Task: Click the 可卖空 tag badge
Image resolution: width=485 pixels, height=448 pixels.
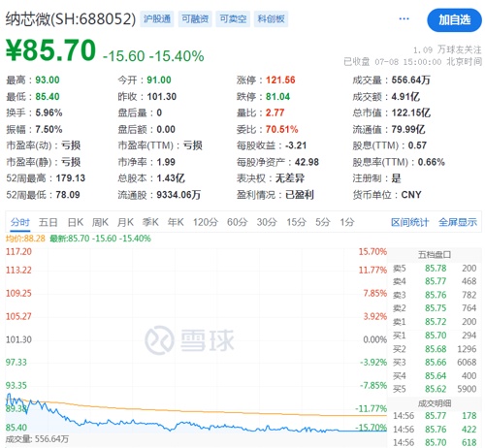Action: (x=233, y=18)
